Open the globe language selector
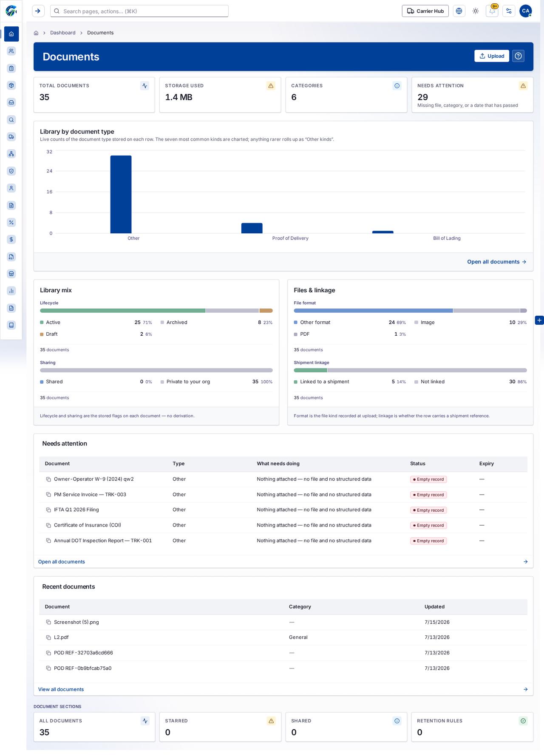The image size is (544, 756). [459, 11]
